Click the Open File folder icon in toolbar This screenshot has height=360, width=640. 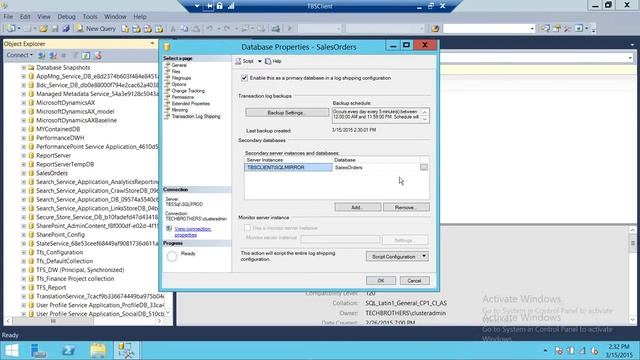(x=43, y=29)
